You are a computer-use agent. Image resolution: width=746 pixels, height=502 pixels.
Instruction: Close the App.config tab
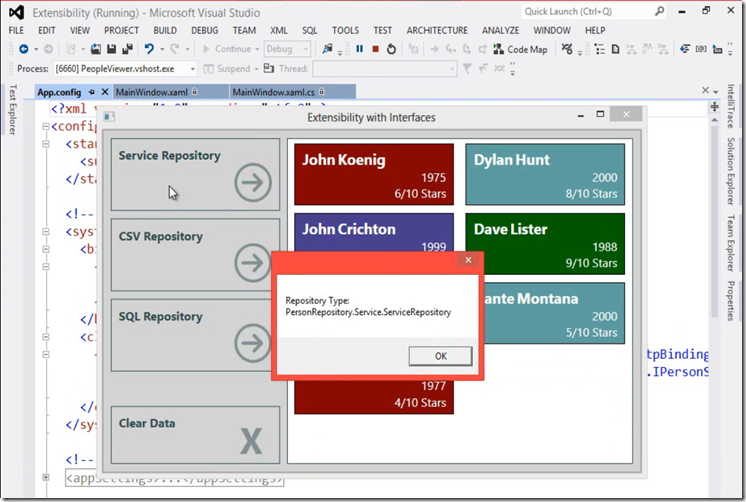105,92
